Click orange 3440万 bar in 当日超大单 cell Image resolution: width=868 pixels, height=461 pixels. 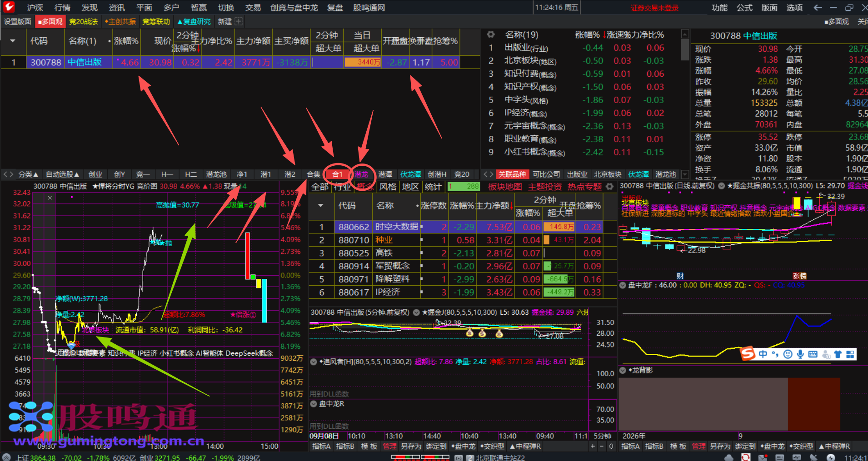[x=362, y=62]
